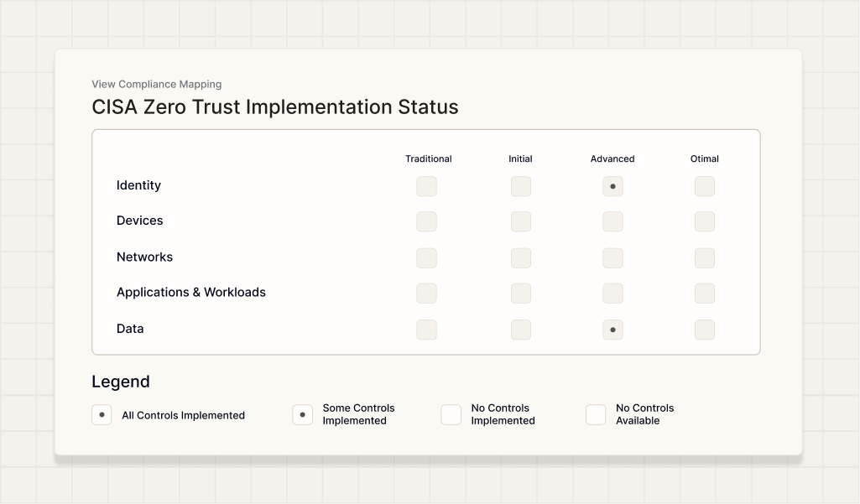Click the Some Controls Implemented legend label
This screenshot has width=860, height=504.
tap(359, 414)
